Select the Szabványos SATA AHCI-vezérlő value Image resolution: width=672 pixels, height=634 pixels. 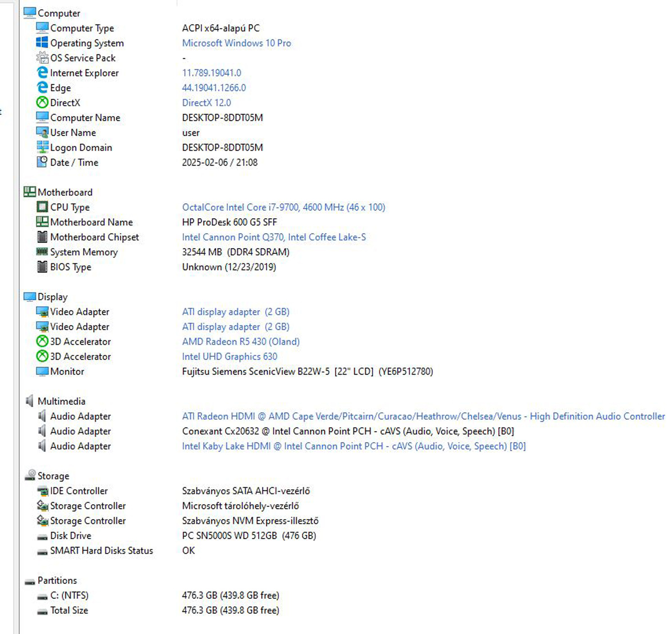[246, 491]
